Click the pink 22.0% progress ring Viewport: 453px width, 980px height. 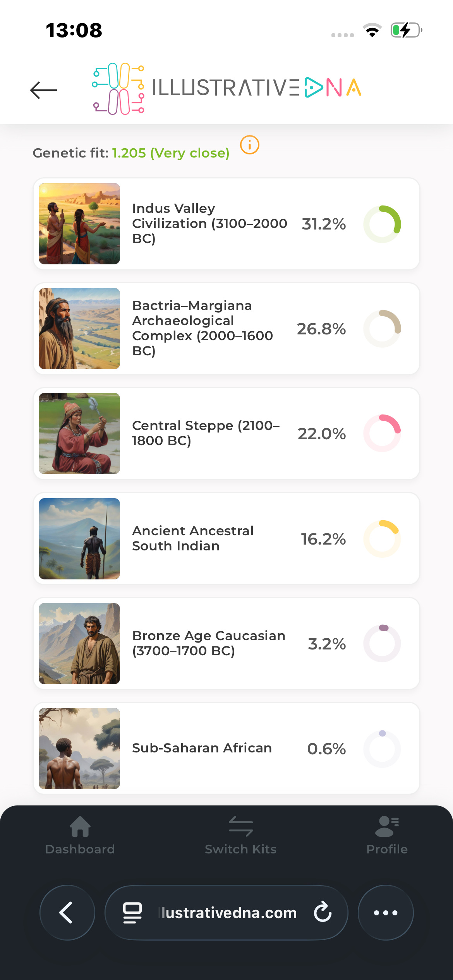tap(382, 433)
